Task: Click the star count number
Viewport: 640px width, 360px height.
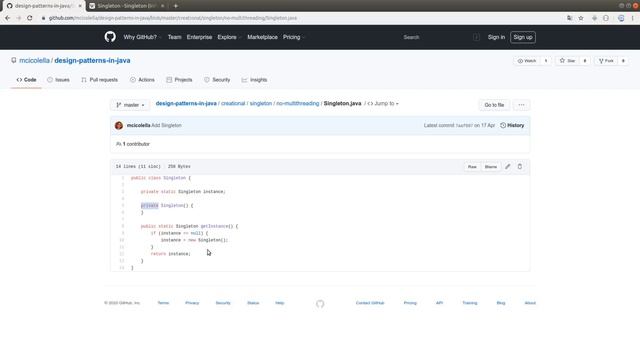Action: click(585, 61)
